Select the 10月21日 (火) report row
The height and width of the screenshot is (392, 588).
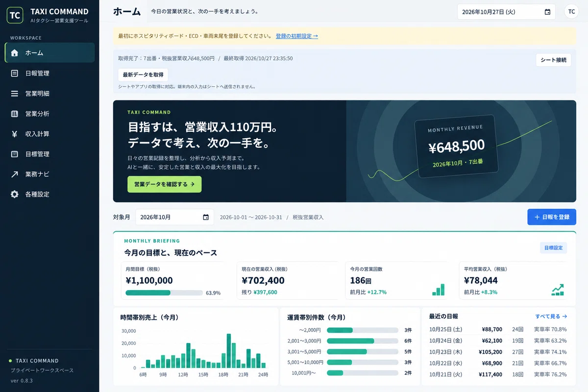(498, 374)
